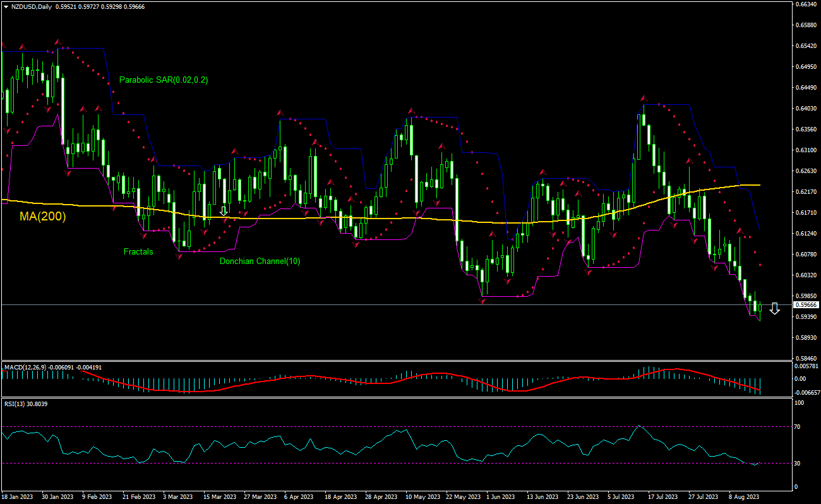Select the latest candlestick at the right edge

click(x=760, y=308)
